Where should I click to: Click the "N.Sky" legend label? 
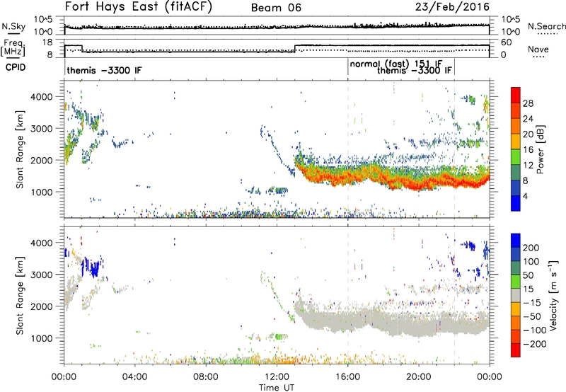pyautogui.click(x=13, y=26)
